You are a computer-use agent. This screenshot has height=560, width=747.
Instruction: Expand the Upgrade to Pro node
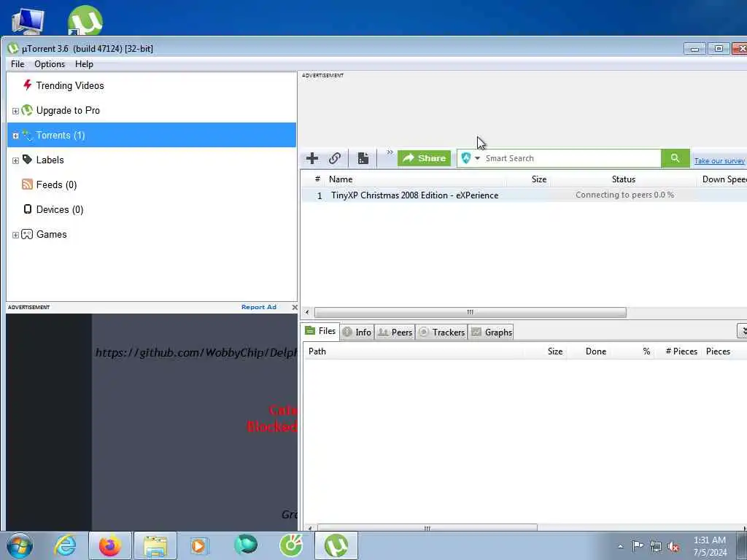tap(15, 111)
